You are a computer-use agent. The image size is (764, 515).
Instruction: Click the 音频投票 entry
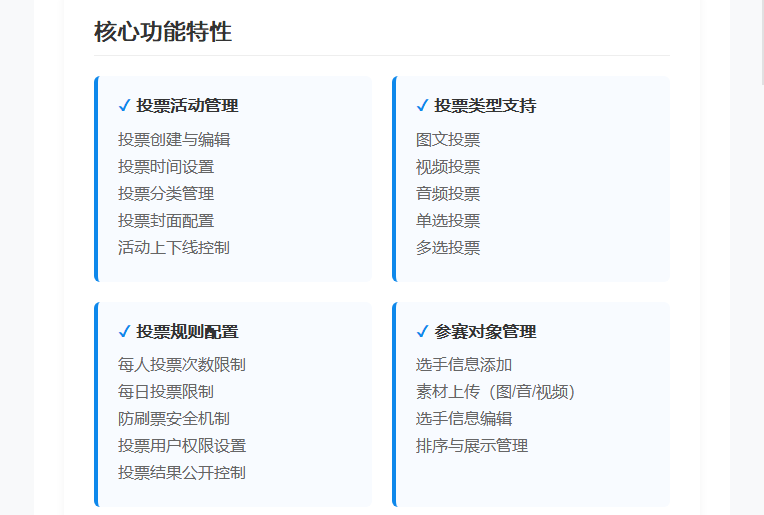(x=448, y=193)
